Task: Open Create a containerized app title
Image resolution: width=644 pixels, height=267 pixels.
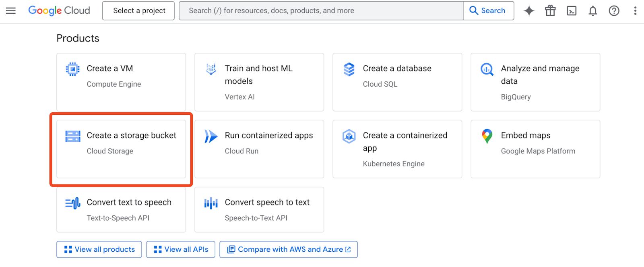Action: pyautogui.click(x=405, y=142)
